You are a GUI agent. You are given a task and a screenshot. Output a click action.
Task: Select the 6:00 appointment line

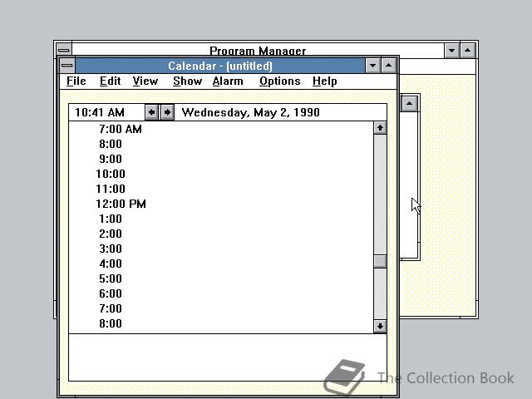click(221, 293)
